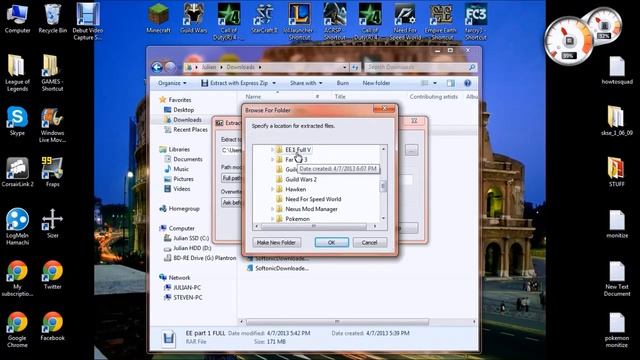Image resolution: width=640 pixels, height=360 pixels.
Task: Open the pokemon monitize file
Action: point(617,330)
